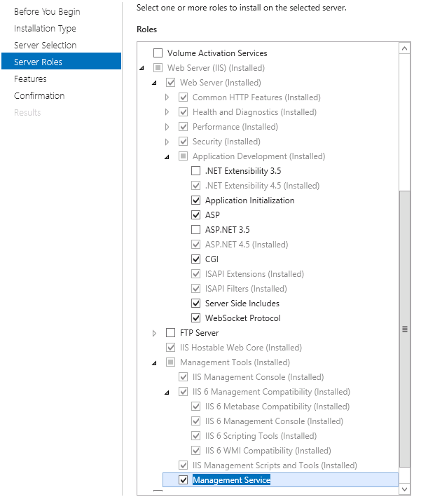Expand Health and Diagnostics tree node
Viewport: 421px width, 504px height.
(167, 112)
